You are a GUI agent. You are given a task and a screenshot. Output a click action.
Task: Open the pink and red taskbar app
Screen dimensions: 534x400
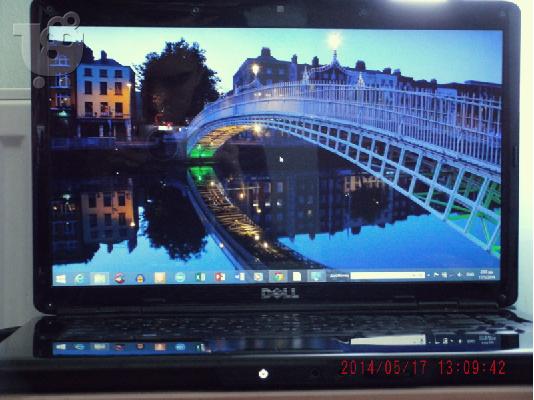pos(120,278)
